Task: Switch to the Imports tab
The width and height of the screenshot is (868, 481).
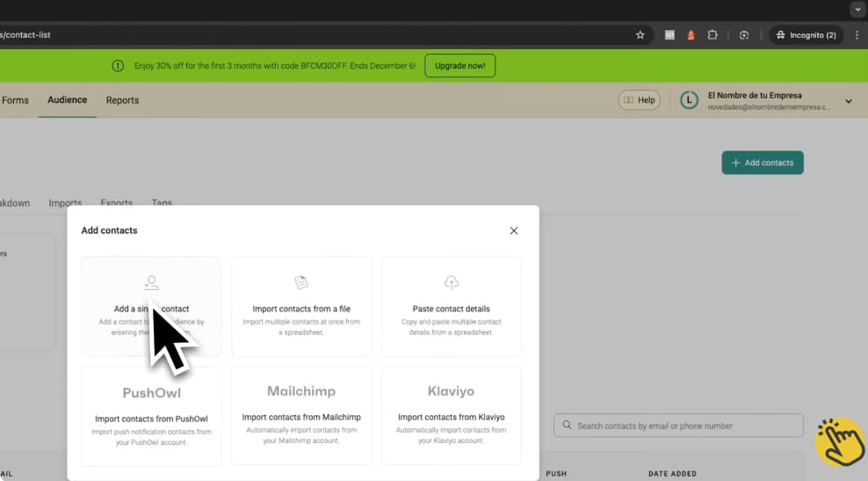Action: click(x=65, y=202)
